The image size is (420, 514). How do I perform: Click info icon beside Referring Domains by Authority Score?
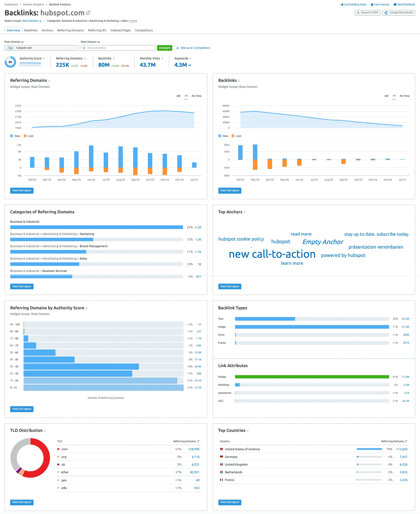87,308
